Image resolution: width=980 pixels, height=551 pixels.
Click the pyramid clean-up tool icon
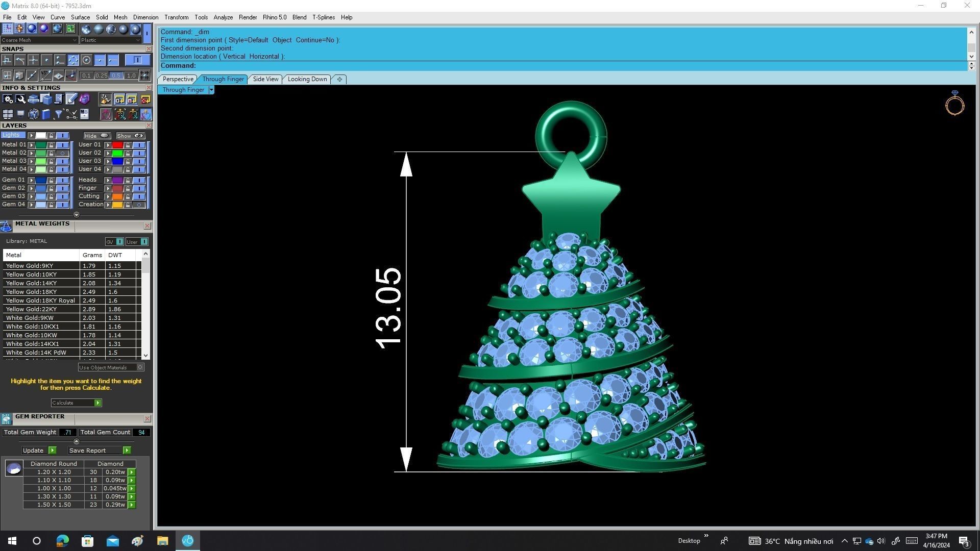point(106,99)
